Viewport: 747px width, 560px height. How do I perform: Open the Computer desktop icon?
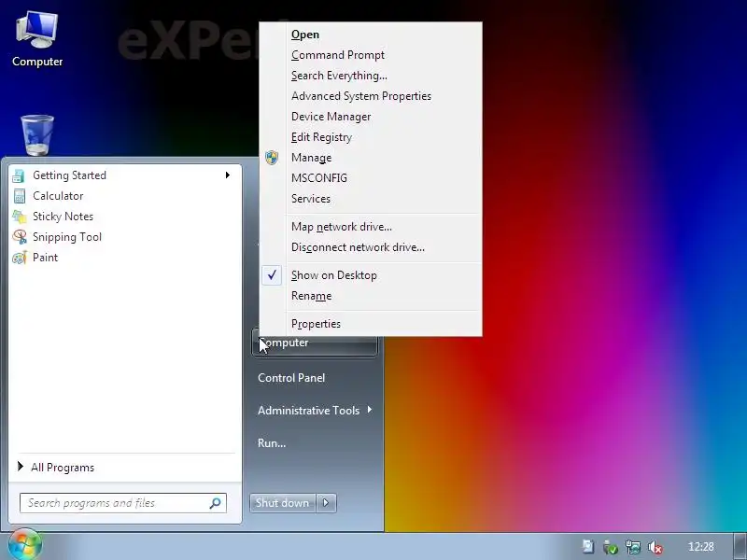[36, 39]
